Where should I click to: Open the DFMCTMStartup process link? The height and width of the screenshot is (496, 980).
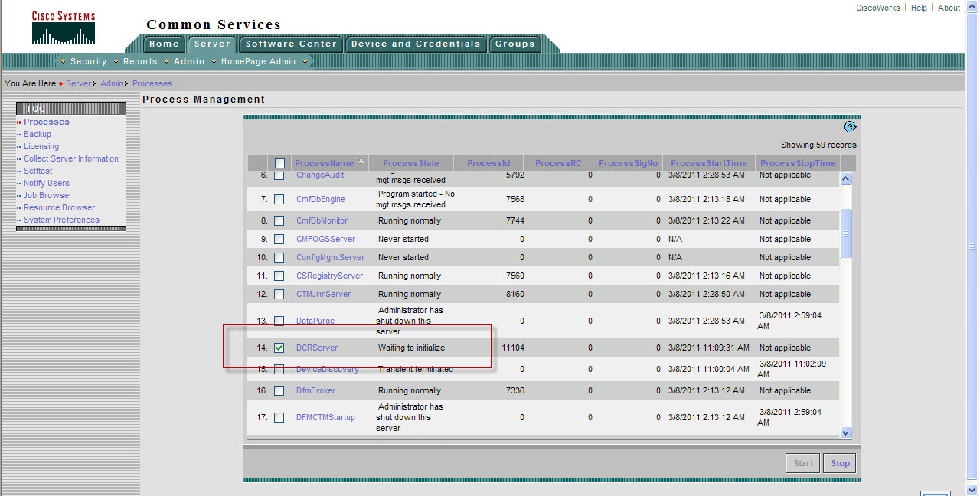click(326, 418)
